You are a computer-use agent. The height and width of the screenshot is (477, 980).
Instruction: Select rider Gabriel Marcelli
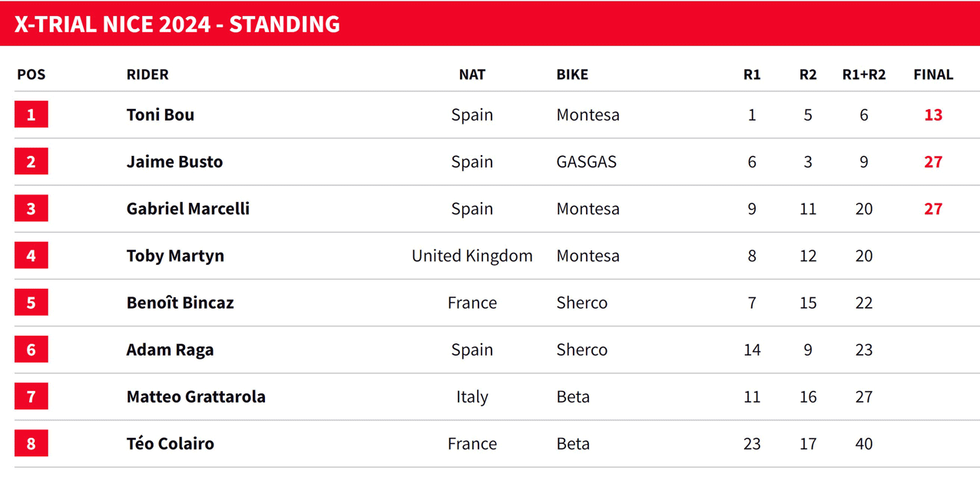point(188,208)
